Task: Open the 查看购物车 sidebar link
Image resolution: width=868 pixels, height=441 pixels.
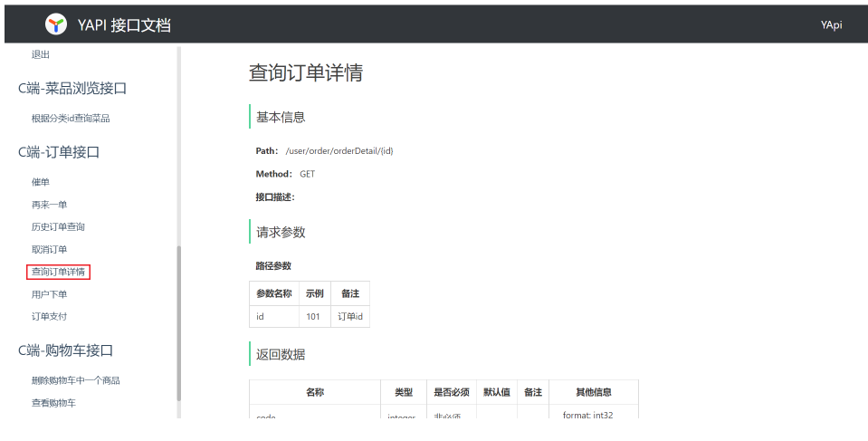Action: pos(53,403)
